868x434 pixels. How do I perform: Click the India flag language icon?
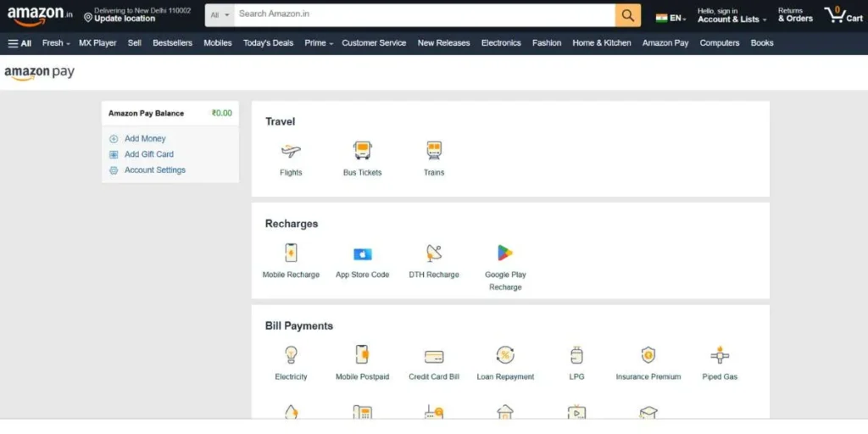coord(661,18)
